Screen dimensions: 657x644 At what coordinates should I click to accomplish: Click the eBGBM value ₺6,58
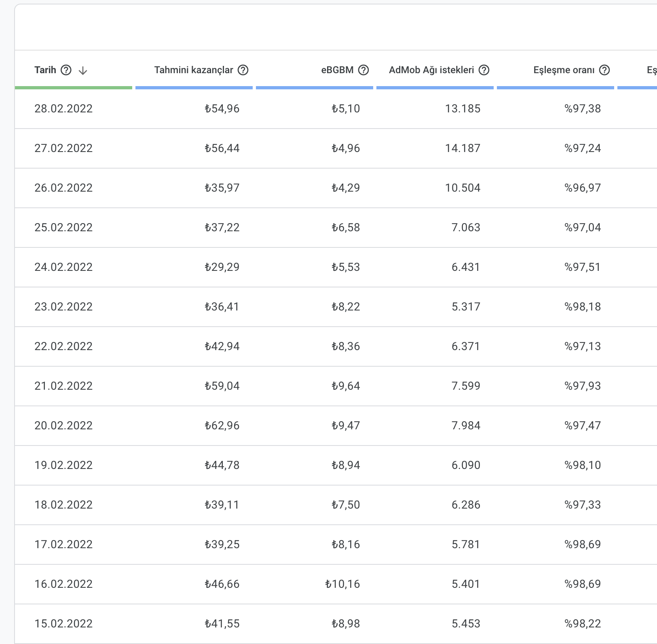346,228
